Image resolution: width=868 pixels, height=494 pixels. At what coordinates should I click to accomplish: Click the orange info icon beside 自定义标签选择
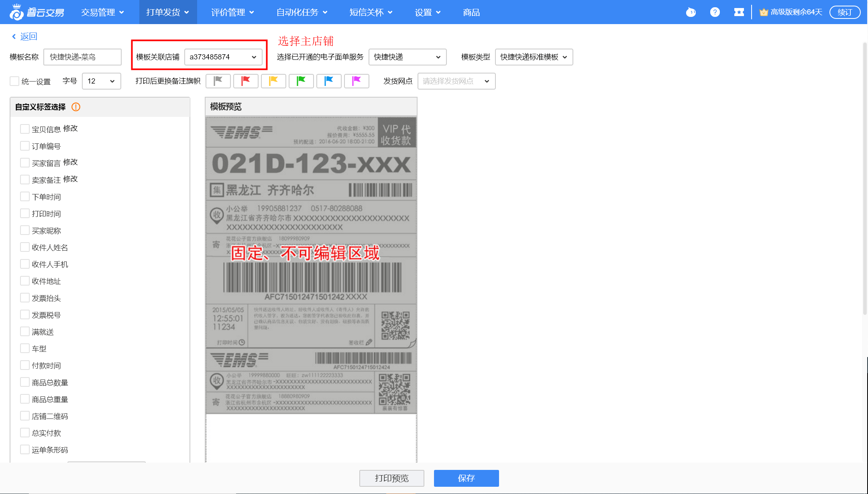(76, 107)
